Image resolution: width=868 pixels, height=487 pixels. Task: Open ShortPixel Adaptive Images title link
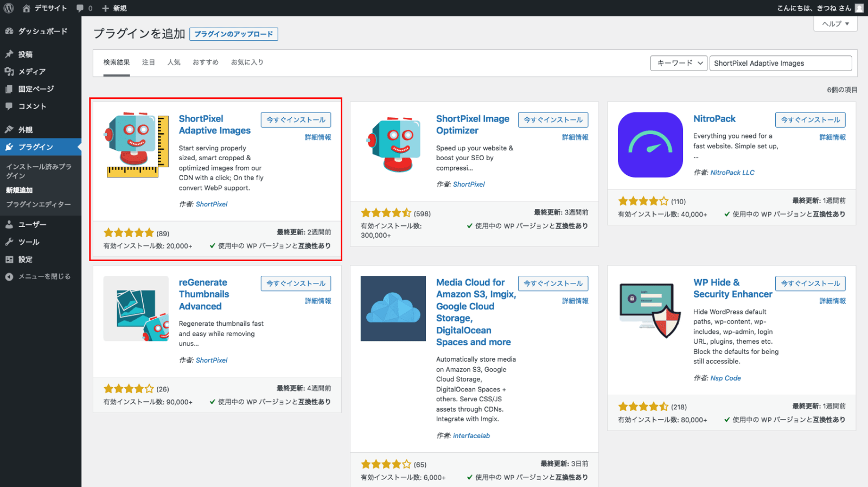215,124
